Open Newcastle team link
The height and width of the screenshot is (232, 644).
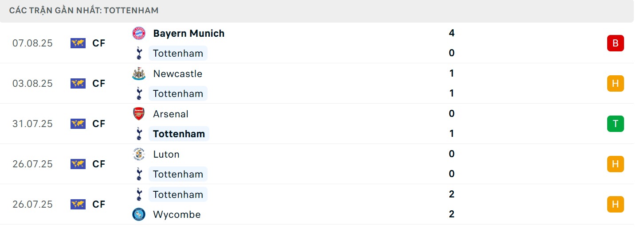pyautogui.click(x=177, y=74)
